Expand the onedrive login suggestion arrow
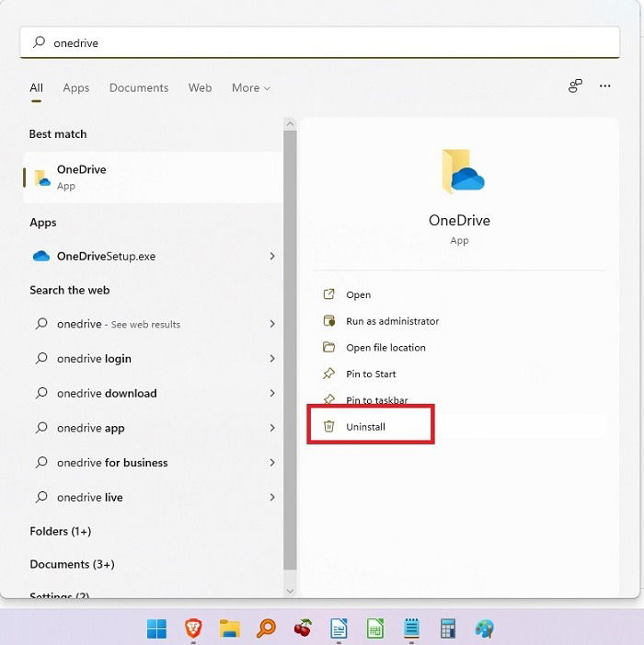This screenshot has height=645, width=644. point(272,358)
